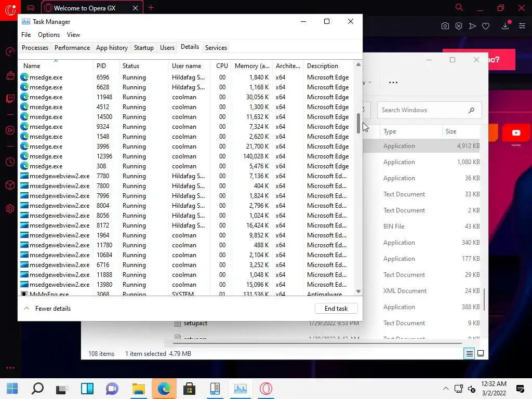Open Settings gear icon in Opera sidebar

[x=10, y=209]
